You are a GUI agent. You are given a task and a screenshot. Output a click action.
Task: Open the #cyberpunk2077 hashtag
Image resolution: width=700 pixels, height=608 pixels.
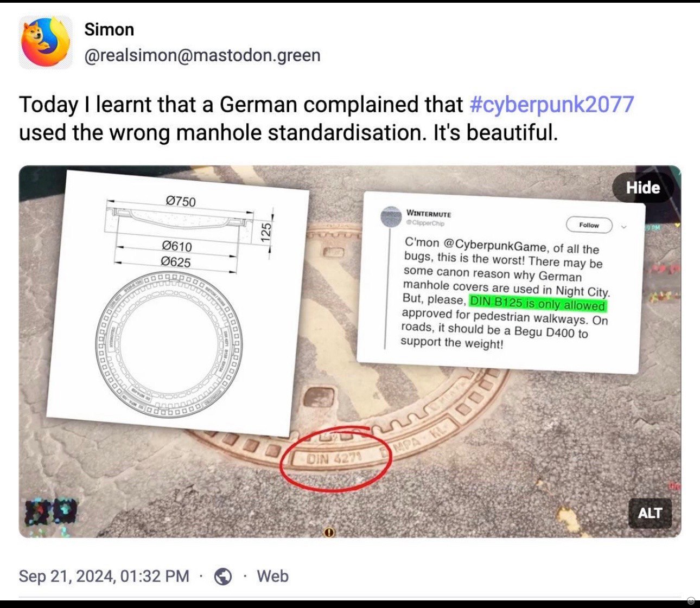click(551, 104)
